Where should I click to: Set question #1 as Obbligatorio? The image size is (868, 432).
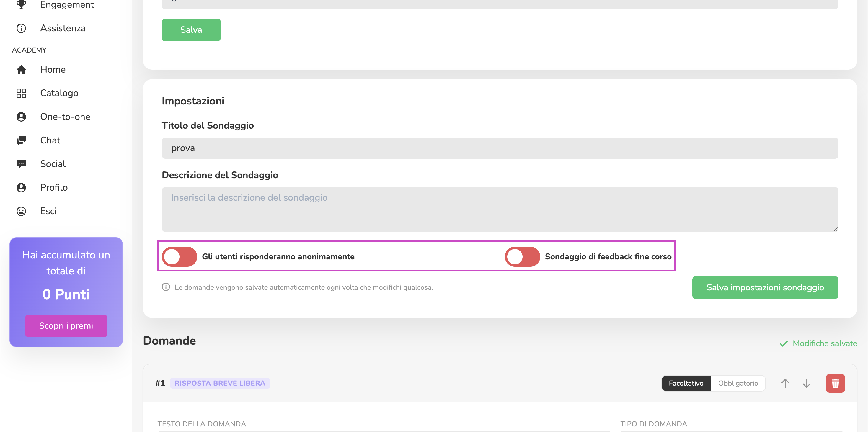(738, 383)
